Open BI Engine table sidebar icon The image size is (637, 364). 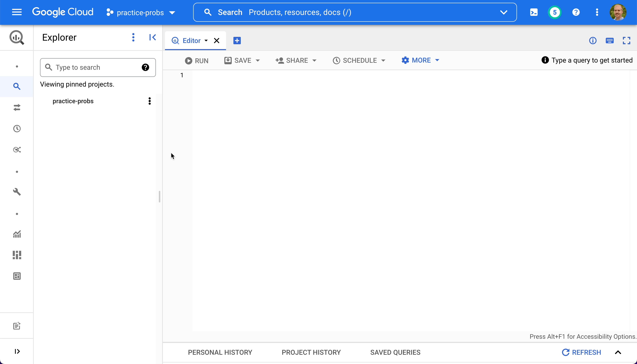(17, 276)
